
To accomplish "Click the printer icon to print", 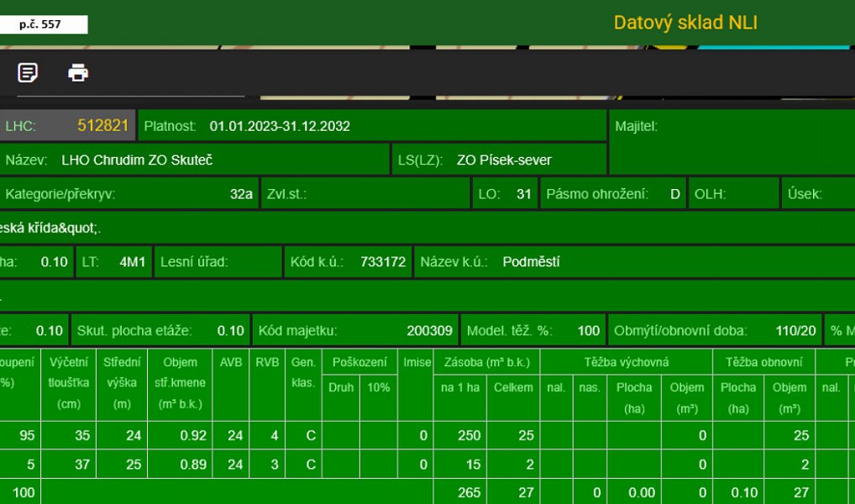I will 78,72.
